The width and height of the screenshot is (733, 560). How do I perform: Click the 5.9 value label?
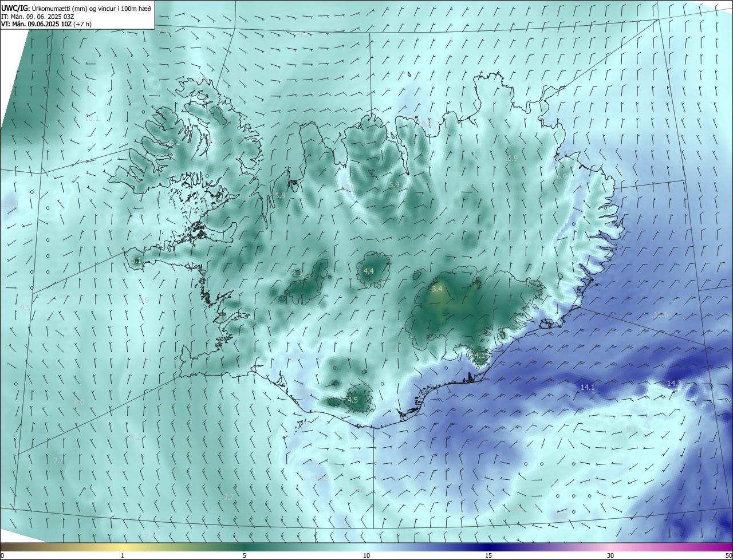click(x=394, y=185)
